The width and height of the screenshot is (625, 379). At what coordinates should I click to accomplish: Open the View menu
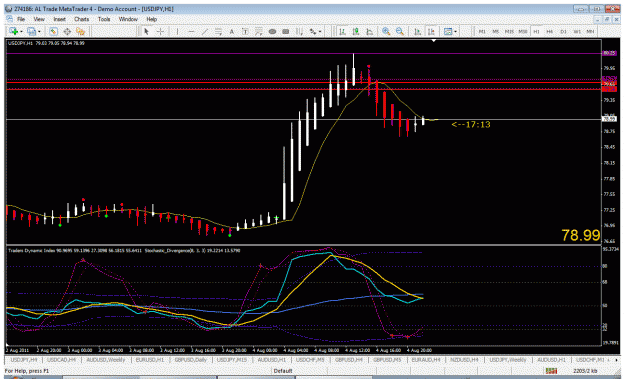coord(39,19)
